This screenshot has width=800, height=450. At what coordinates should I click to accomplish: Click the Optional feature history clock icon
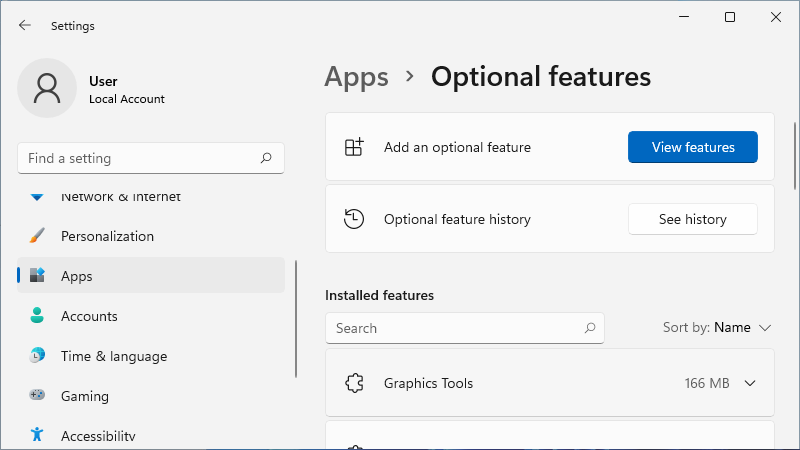click(353, 219)
